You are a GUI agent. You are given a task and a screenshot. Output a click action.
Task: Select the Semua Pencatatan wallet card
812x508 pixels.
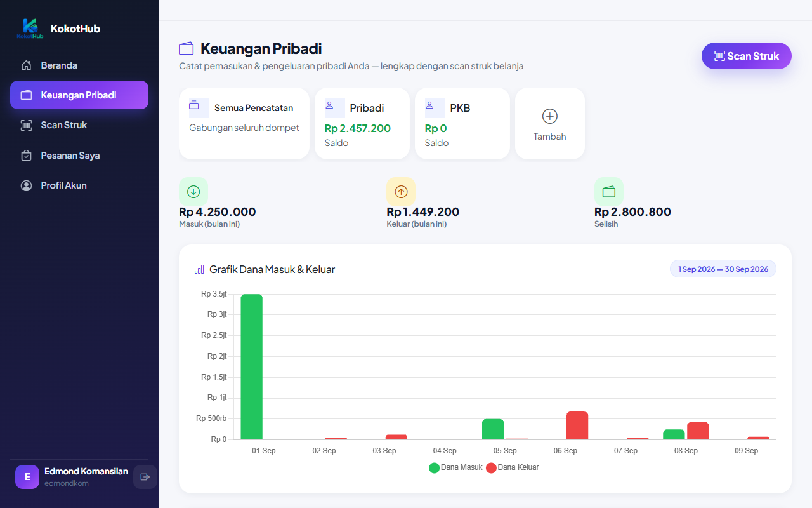(244, 123)
